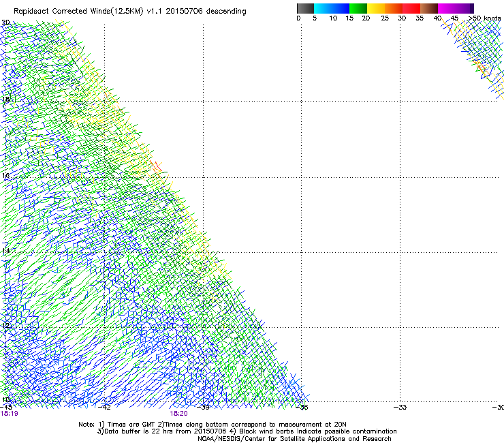Click the magenta-purple 40-50 knots band
This screenshot has width=504, height=443.
point(456,8)
